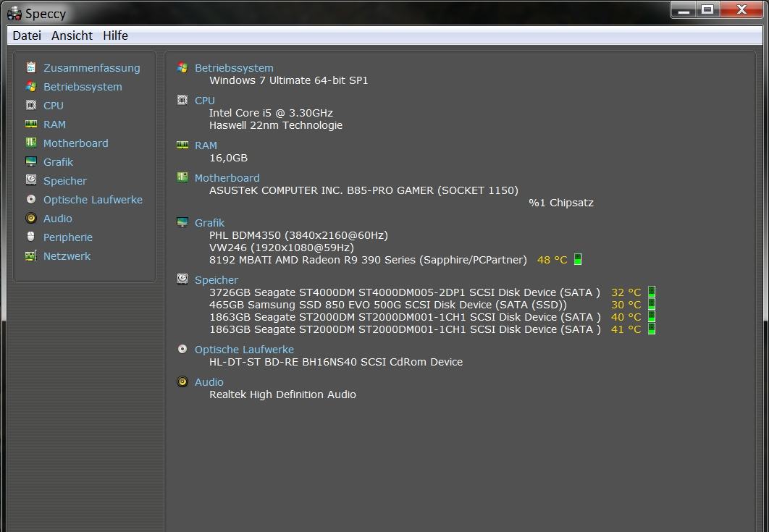Click the Netzwerk card icon in sidebar

click(31, 256)
